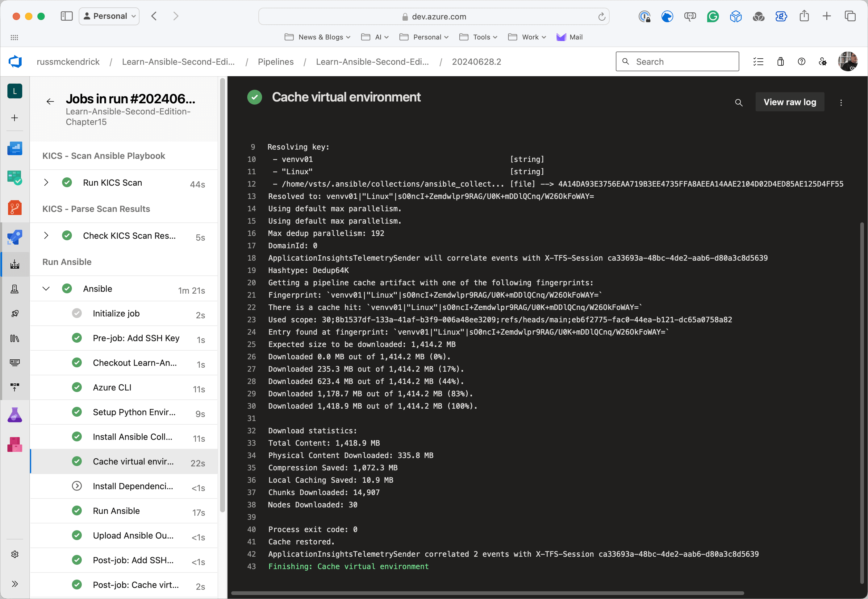Open the Pipelines breadcrumb link
Screen dimensions: 868x599
point(275,62)
